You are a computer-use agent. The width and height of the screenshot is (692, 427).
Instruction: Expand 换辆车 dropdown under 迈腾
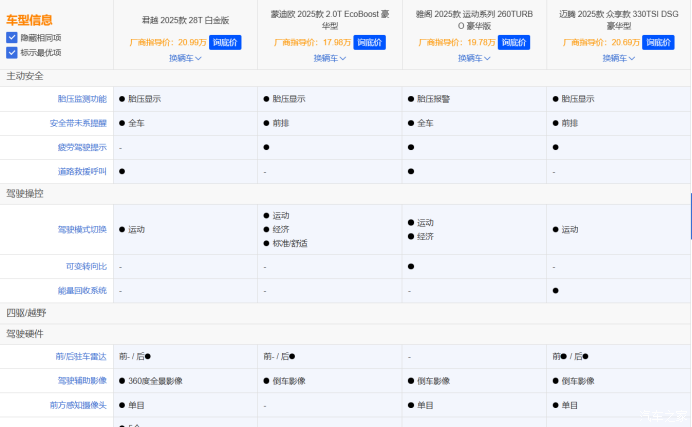pos(619,58)
